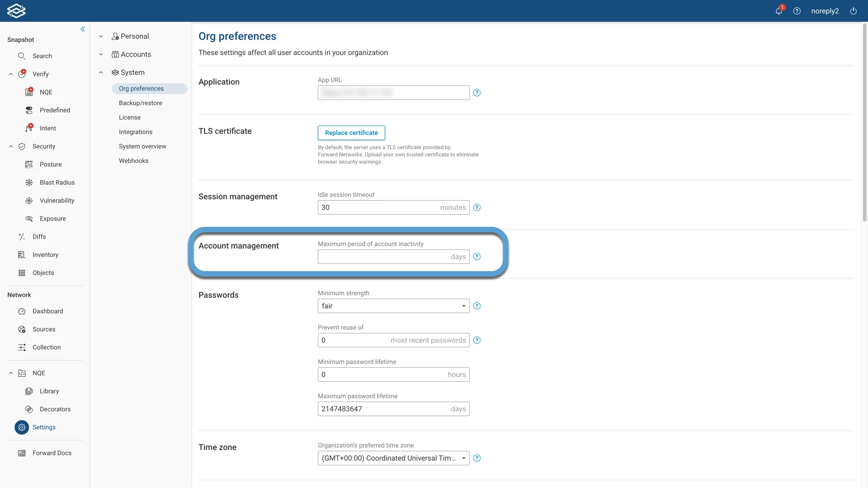Click the Settings gear icon
Image resolution: width=868 pixels, height=488 pixels.
tap(22, 427)
